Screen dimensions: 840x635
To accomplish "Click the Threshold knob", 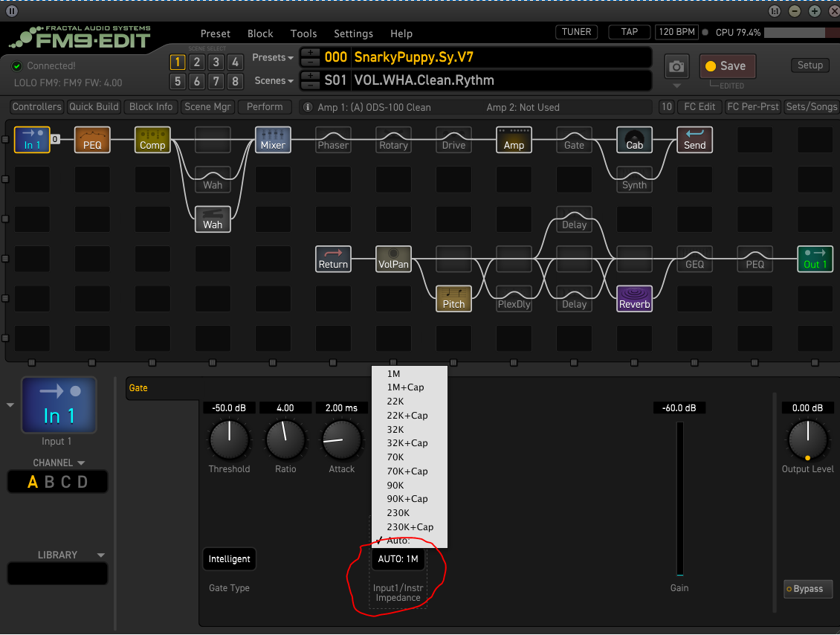I will click(x=229, y=440).
